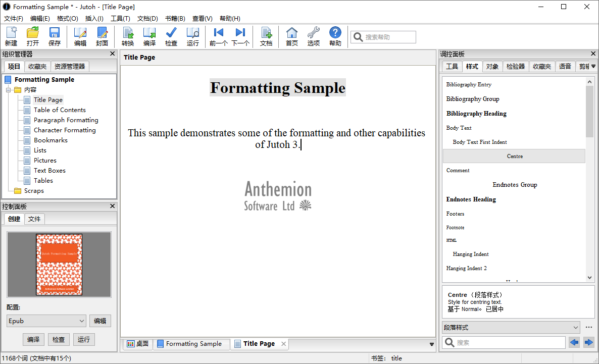This screenshot has height=364, width=599.
Task: Click the 运行 button in control panel
Action: 84,339
